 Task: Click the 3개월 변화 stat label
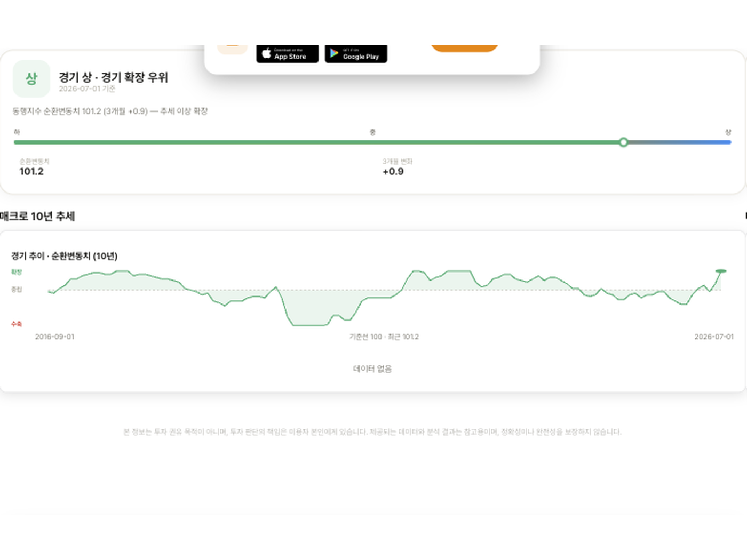(x=398, y=161)
